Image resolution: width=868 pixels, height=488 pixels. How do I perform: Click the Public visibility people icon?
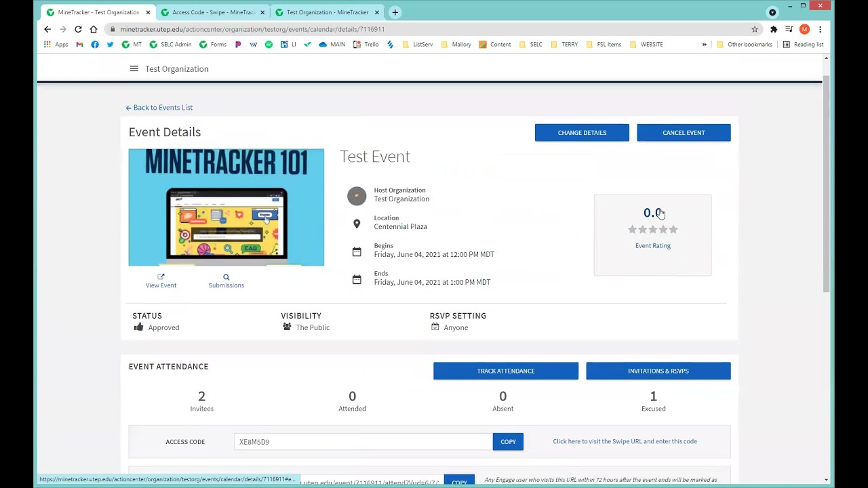(287, 327)
